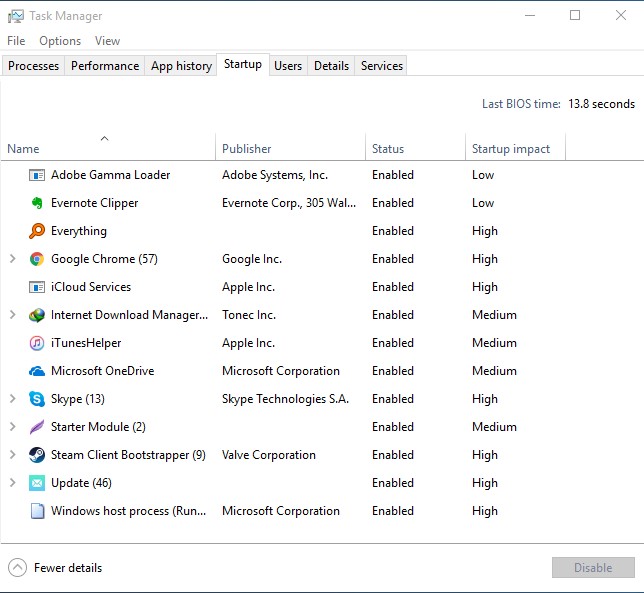Viewport: 644px width, 593px height.
Task: Click the Microsoft OneDrive cloud icon
Action: coord(37,371)
